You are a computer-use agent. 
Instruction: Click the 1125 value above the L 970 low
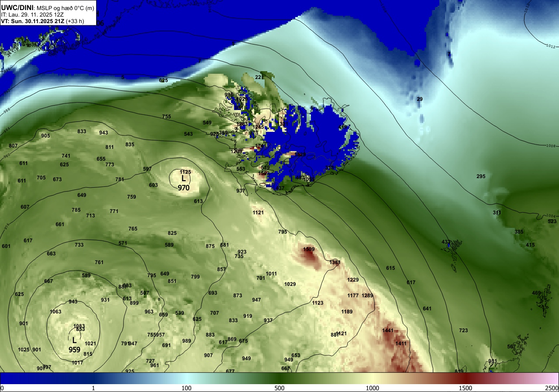tap(186, 172)
